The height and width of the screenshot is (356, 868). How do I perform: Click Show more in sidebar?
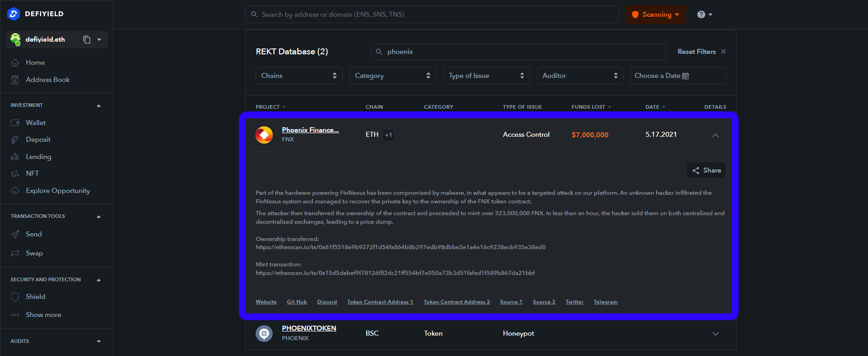point(43,315)
